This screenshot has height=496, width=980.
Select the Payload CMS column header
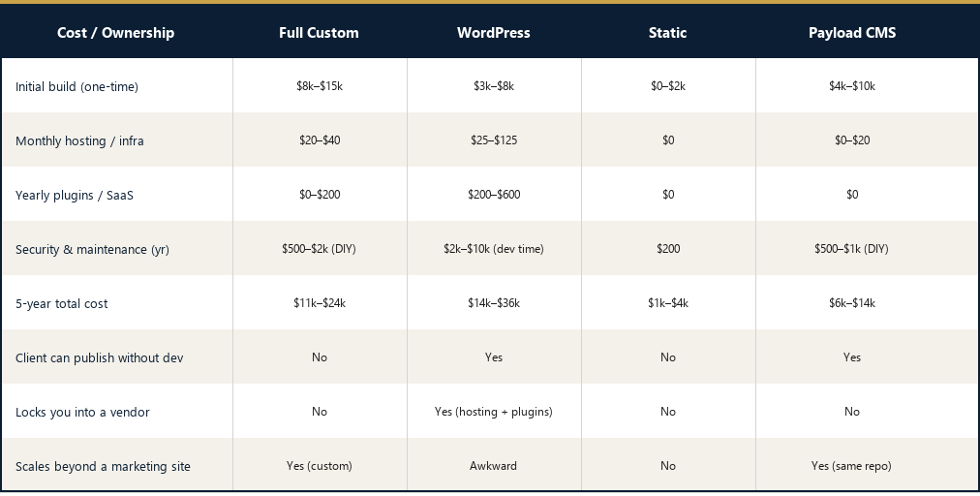852,33
